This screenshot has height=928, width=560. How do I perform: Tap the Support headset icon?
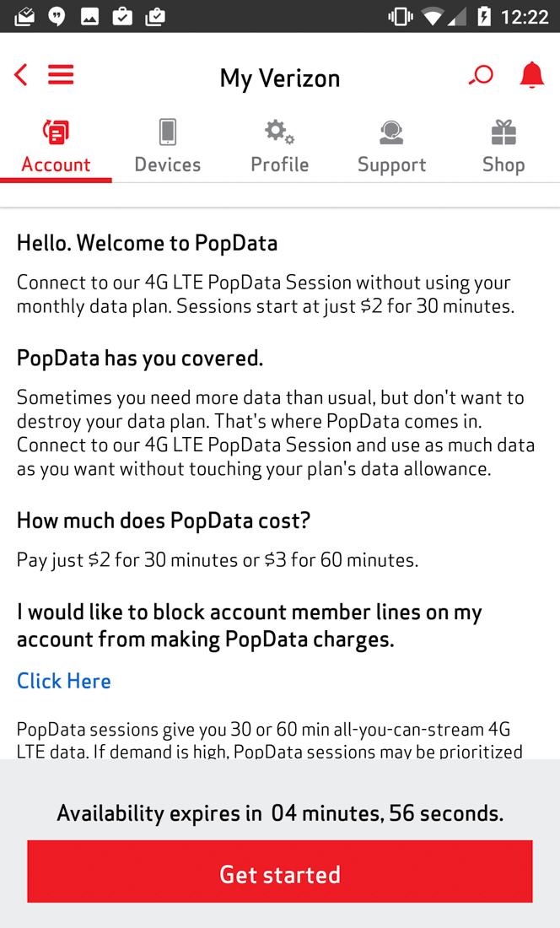pos(391,132)
